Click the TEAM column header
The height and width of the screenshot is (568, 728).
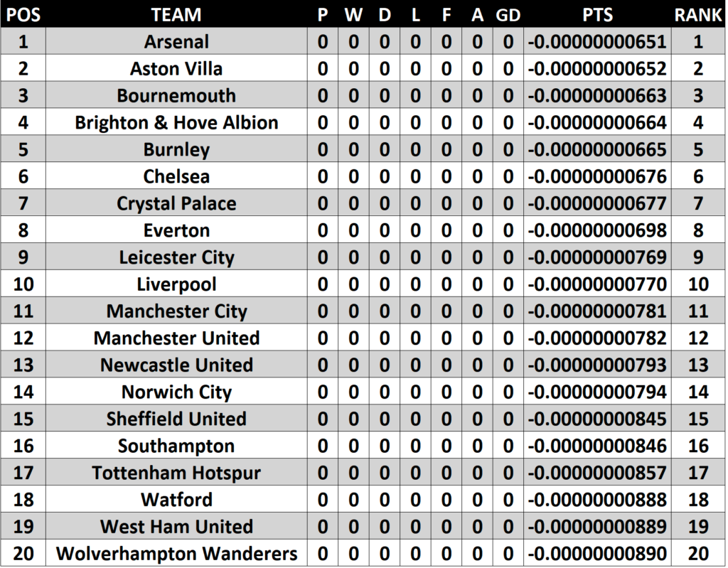pyautogui.click(x=176, y=14)
